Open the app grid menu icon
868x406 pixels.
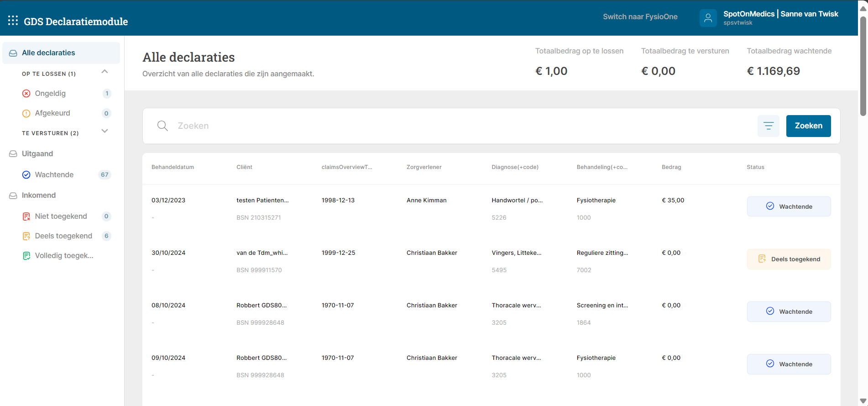13,21
